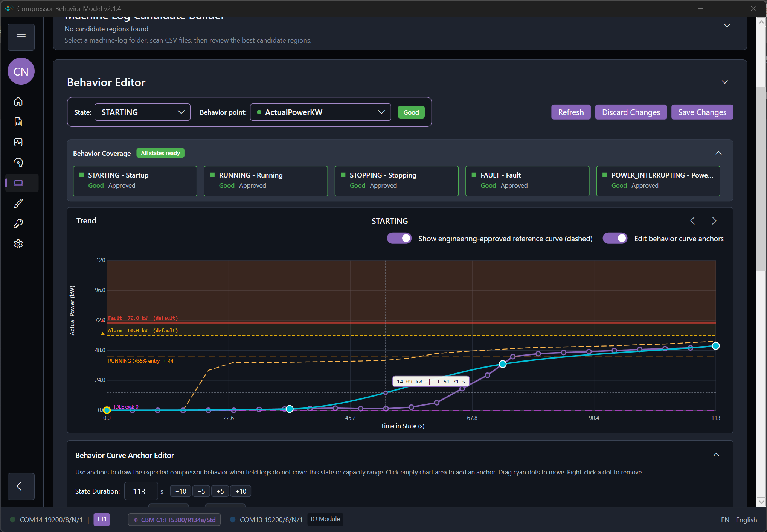Click the back arrow button
This screenshot has height=532, width=767.
[x=21, y=486]
